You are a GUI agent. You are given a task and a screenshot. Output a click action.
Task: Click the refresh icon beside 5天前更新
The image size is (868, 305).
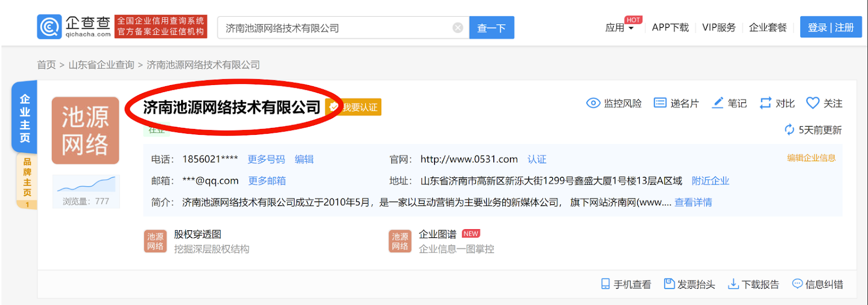click(x=789, y=130)
